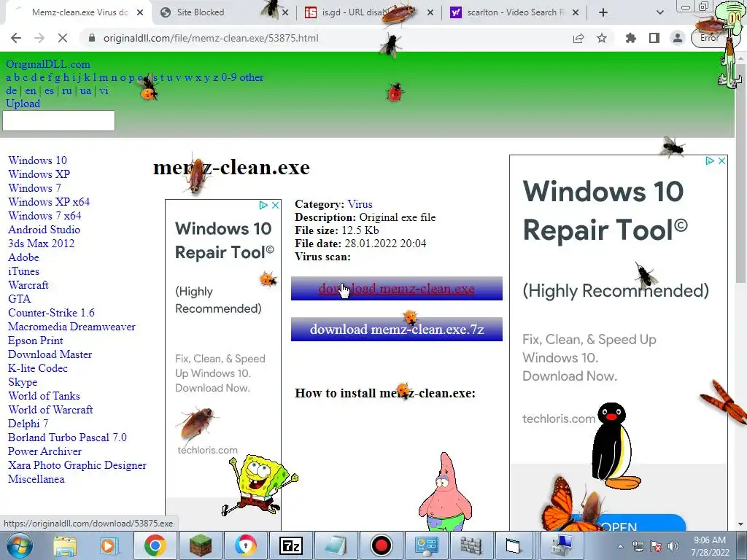Open the red record button app
The height and width of the screenshot is (560, 747).
click(381, 545)
